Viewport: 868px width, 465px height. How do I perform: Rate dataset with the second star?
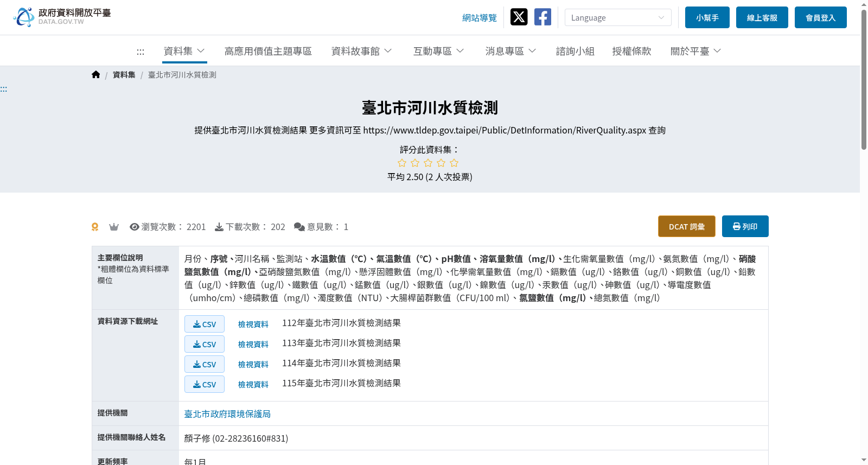tap(415, 163)
